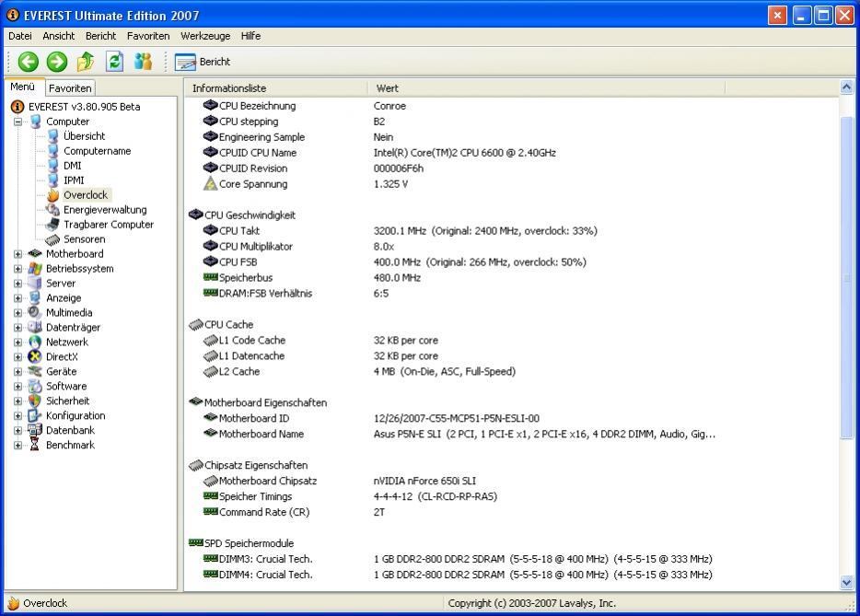Refresh the page with the refresh icon

tap(114, 62)
